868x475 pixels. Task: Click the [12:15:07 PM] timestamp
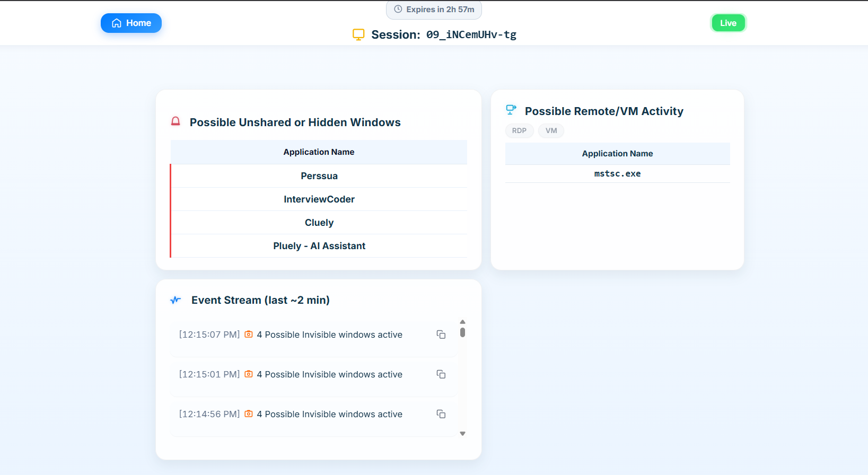point(209,335)
